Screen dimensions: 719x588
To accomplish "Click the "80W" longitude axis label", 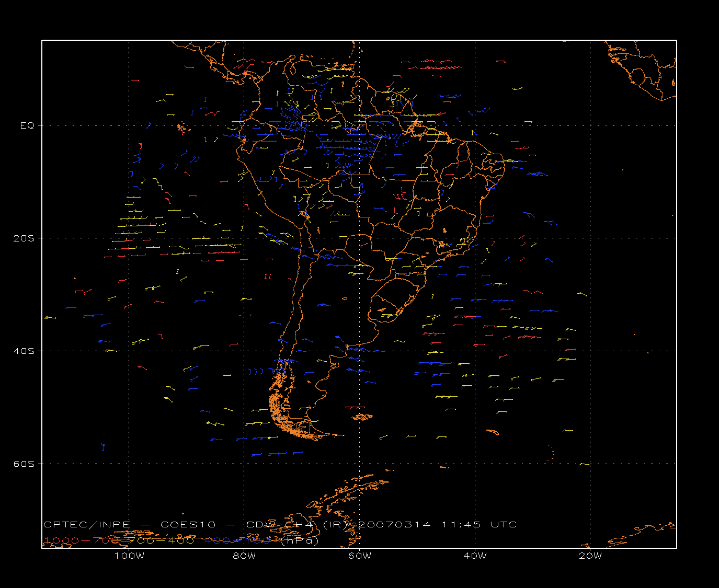I will (x=244, y=556).
